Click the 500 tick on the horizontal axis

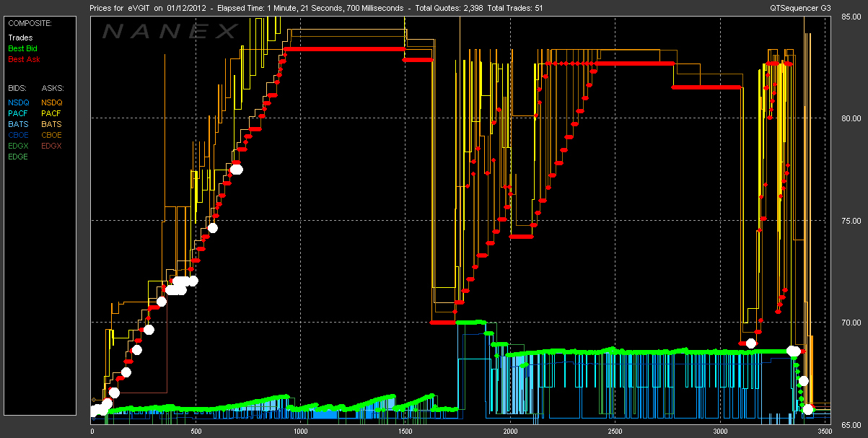pyautogui.click(x=196, y=432)
